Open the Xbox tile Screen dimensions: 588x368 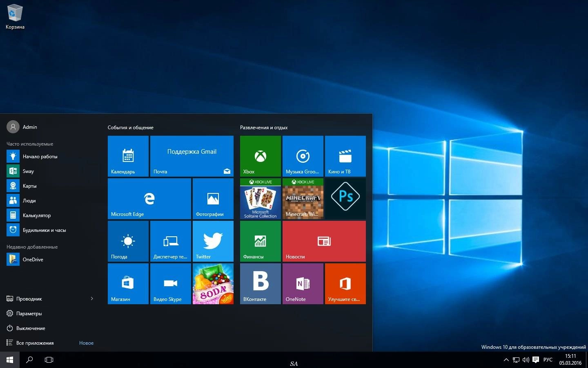click(x=261, y=156)
